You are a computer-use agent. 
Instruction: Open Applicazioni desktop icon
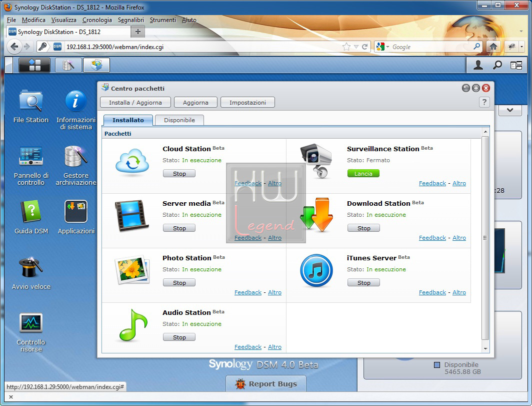(x=76, y=211)
